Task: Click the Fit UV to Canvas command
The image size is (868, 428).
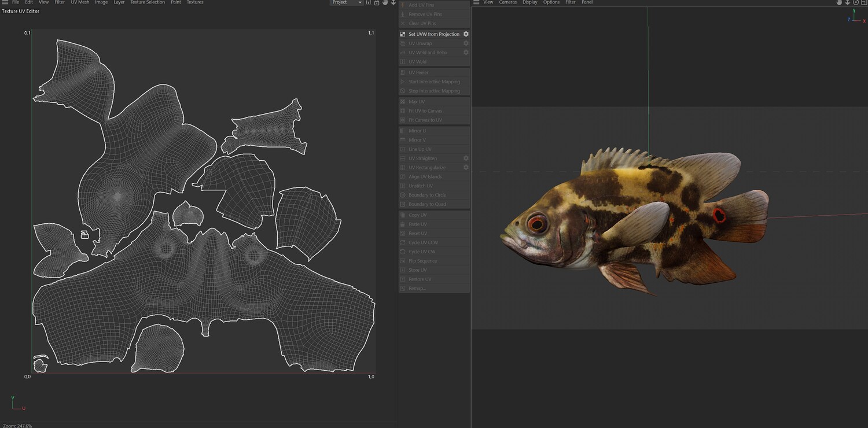Action: 425,111
